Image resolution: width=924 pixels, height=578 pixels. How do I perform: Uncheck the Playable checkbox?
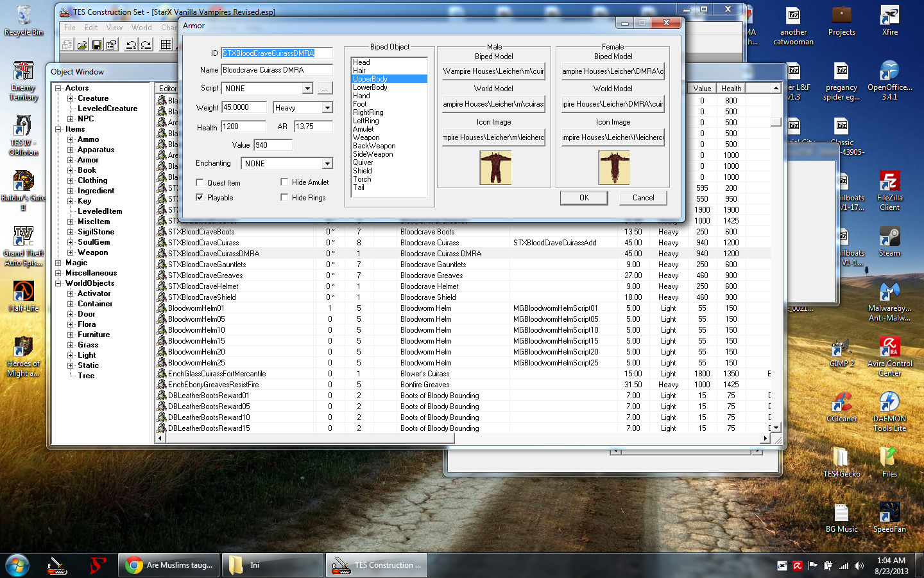pos(200,198)
